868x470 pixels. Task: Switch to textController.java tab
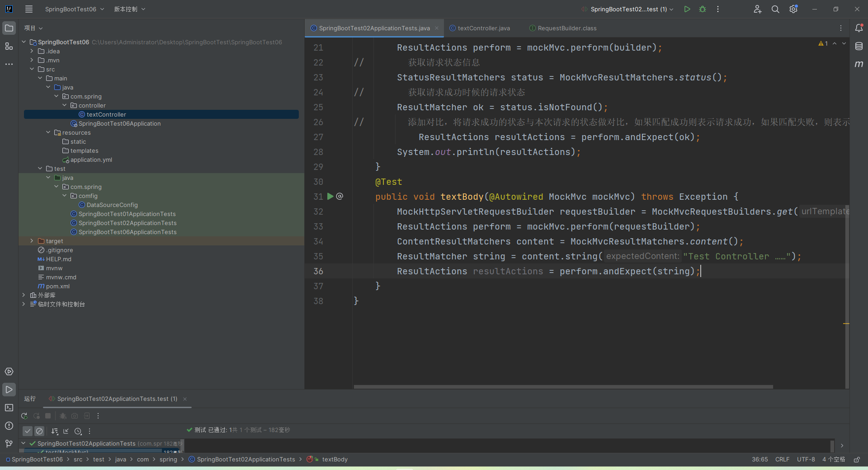(480, 28)
